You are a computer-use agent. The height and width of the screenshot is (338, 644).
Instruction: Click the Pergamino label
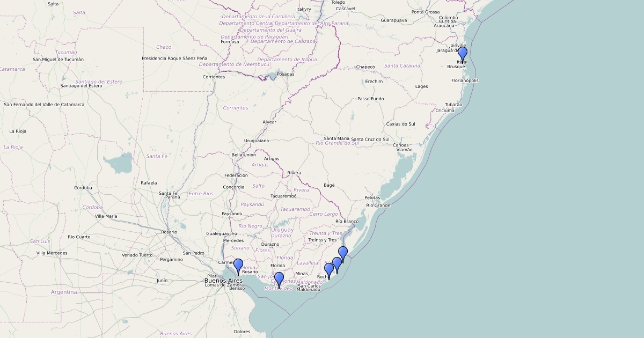pos(171,259)
